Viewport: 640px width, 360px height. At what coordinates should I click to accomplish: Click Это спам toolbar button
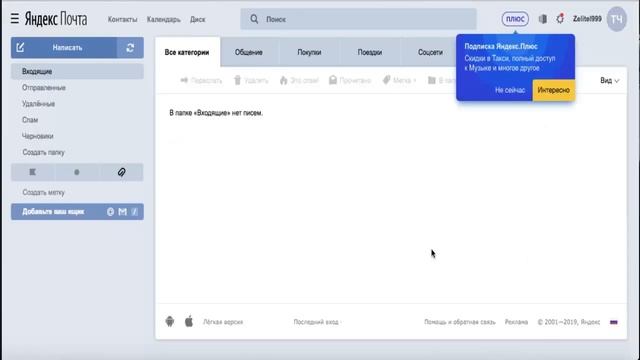click(x=299, y=80)
